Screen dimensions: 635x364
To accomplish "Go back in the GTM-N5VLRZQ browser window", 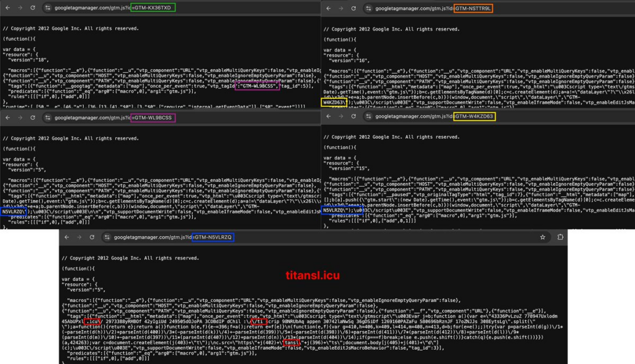I will [66, 237].
